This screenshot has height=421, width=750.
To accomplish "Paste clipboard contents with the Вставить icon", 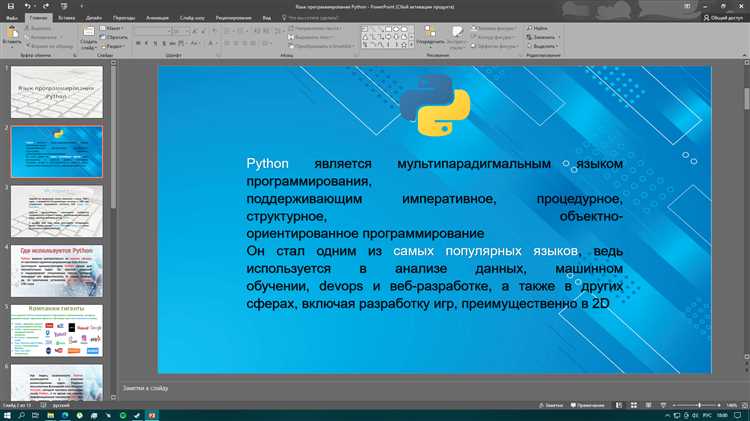I will click(x=11, y=36).
